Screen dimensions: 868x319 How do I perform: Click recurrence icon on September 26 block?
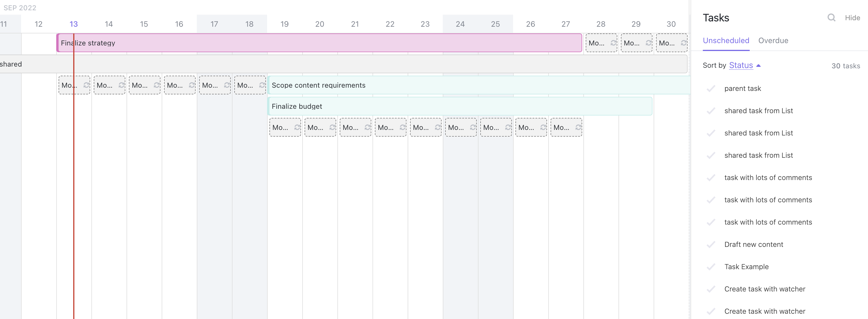[543, 127]
